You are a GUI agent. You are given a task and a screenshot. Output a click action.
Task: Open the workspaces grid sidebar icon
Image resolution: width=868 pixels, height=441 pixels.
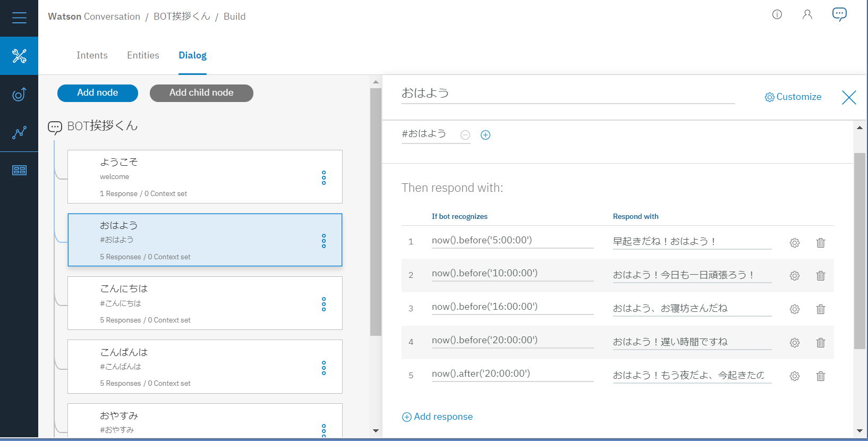tap(19, 170)
